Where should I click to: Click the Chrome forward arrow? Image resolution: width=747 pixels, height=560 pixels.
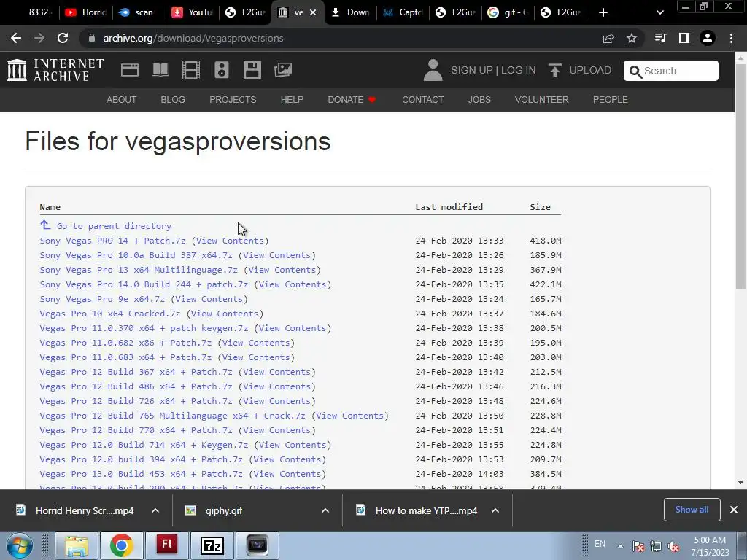pyautogui.click(x=39, y=38)
